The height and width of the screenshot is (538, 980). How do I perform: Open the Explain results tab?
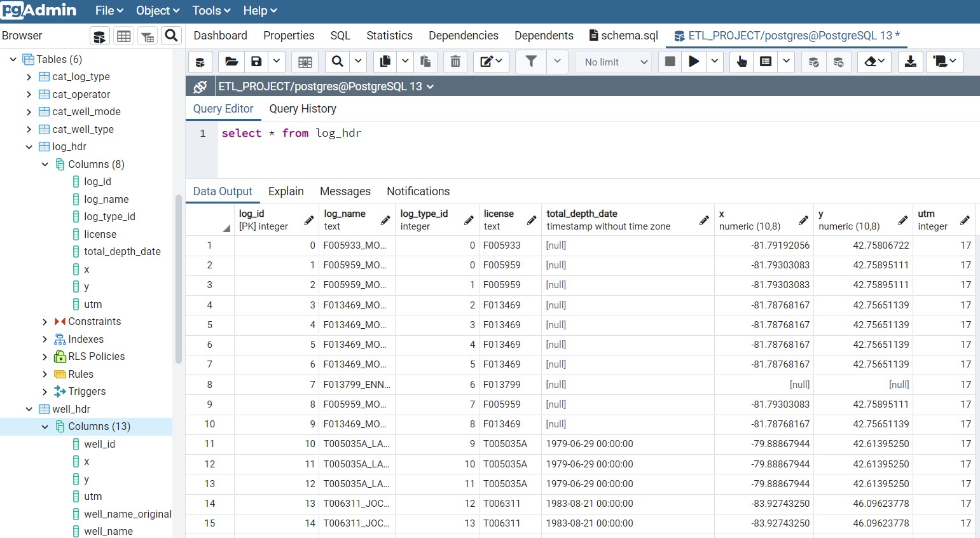(286, 191)
